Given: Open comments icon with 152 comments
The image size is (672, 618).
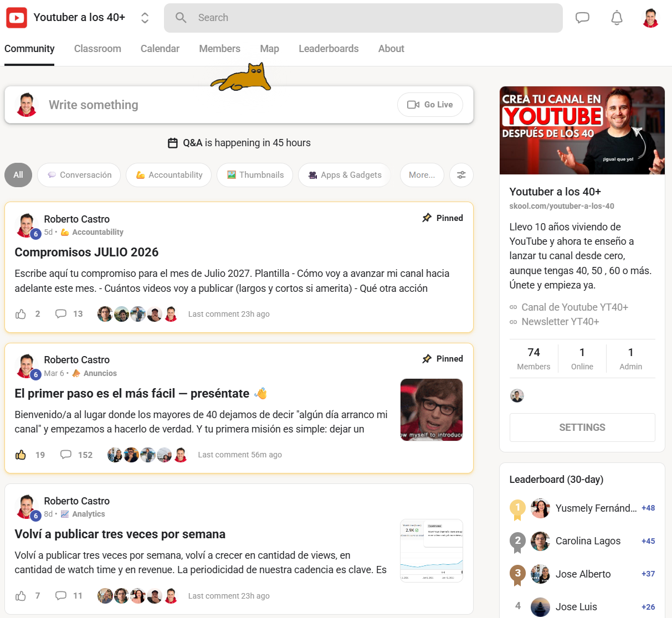Looking at the screenshot, I should (66, 455).
